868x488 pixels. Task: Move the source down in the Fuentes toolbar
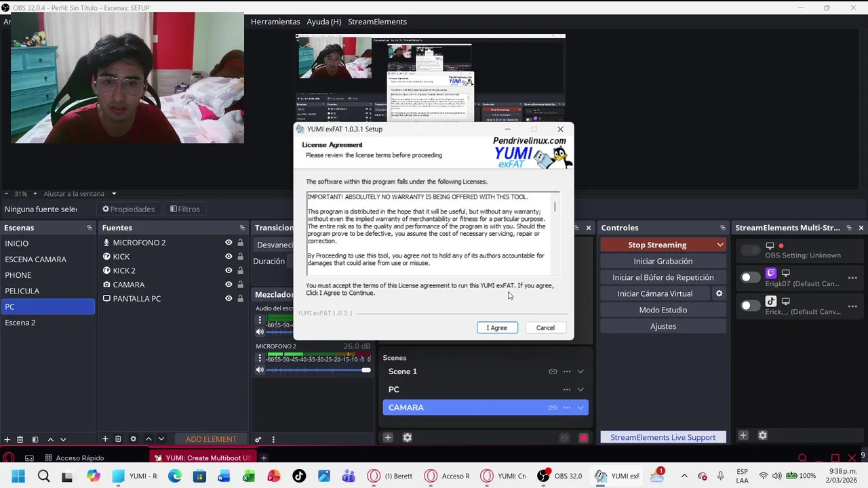click(x=161, y=439)
